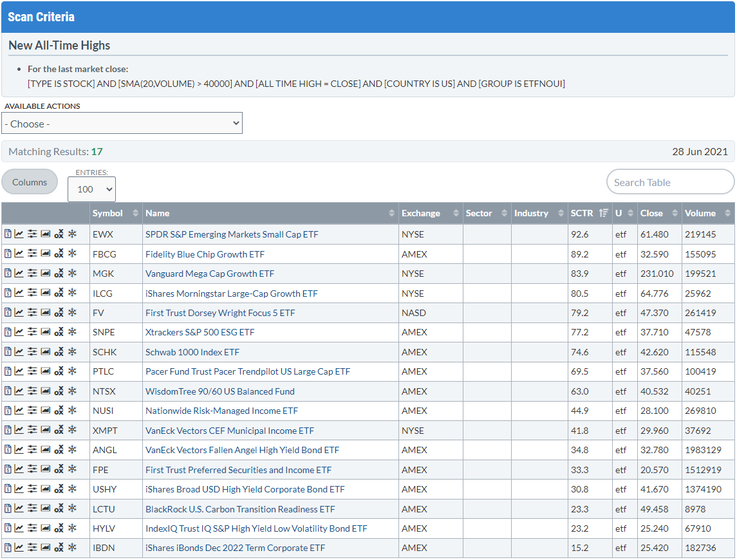Screen dimensions: 737x560
Task: Open SharpChart line-chart icon for EWX
Action: click(x=19, y=234)
